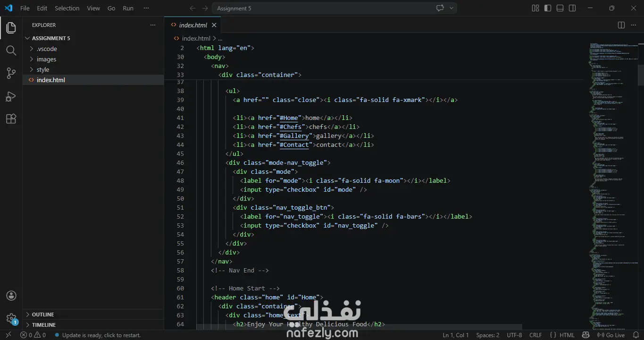Click index.html in the breadcrumb
This screenshot has height=340, width=644.
coord(196,39)
